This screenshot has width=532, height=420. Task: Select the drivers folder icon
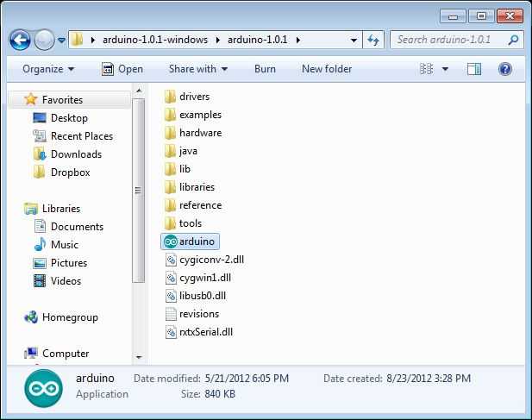(170, 97)
